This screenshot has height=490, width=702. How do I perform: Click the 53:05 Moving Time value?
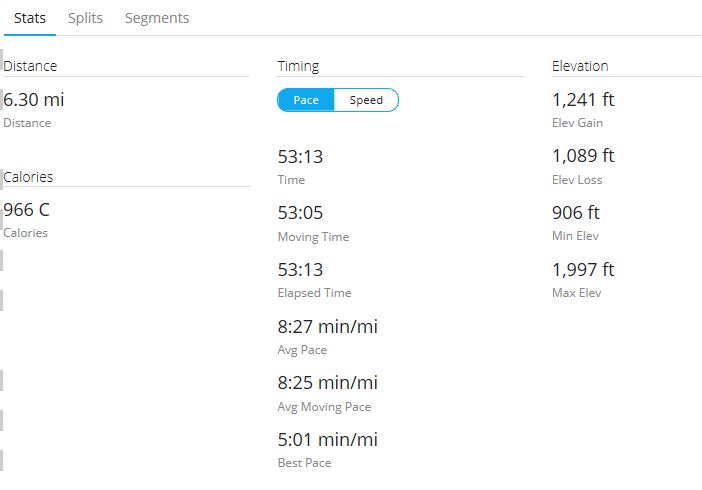300,213
